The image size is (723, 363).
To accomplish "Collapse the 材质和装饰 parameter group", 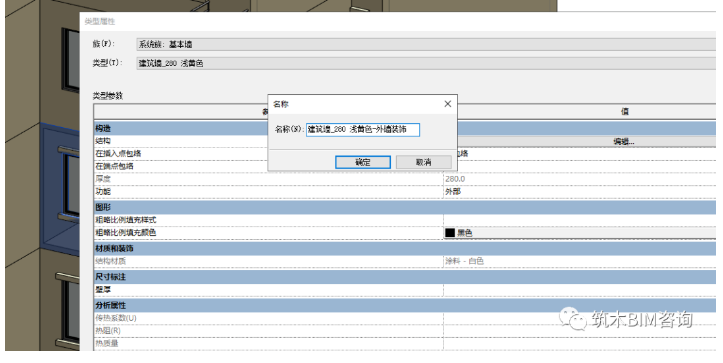I will (405, 248).
